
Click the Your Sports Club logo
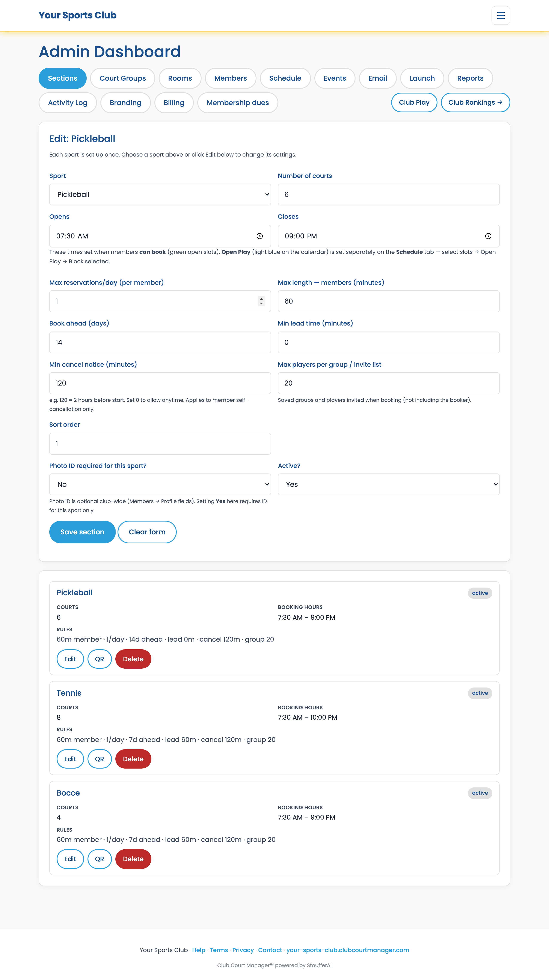click(x=78, y=15)
